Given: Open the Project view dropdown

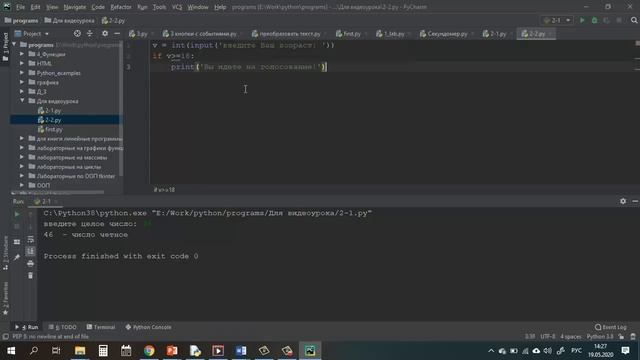Looking at the screenshot, I should click(x=32, y=33).
